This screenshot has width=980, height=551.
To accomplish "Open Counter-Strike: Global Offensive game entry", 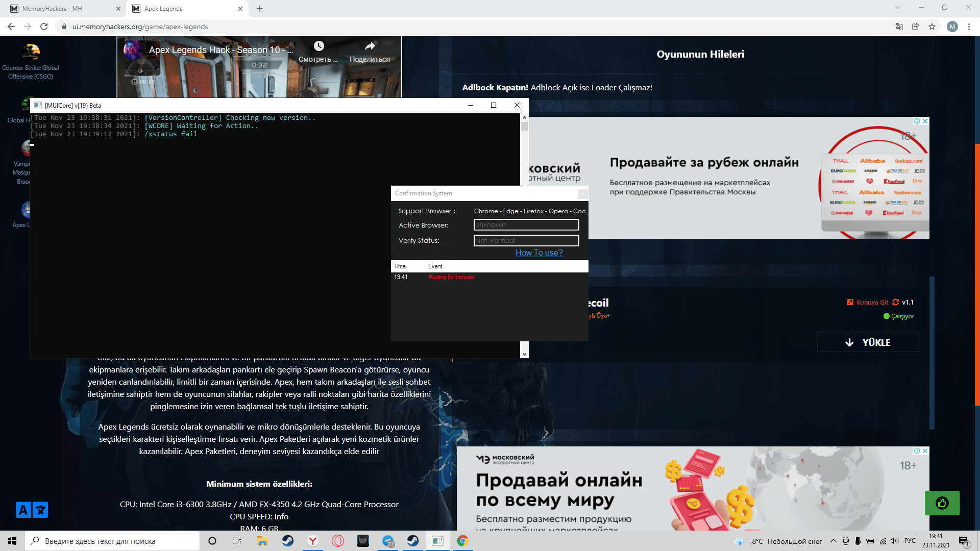I will click(31, 62).
